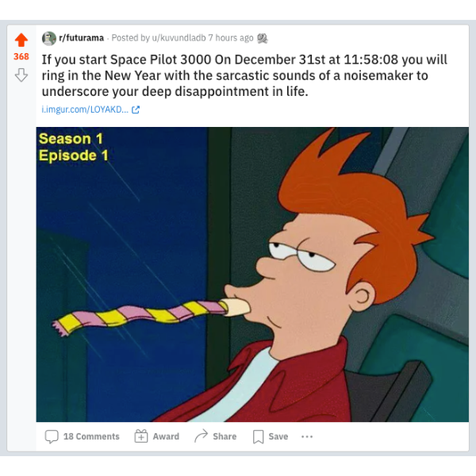Click the Award button label
This screenshot has height=476, width=476.
[x=166, y=436]
